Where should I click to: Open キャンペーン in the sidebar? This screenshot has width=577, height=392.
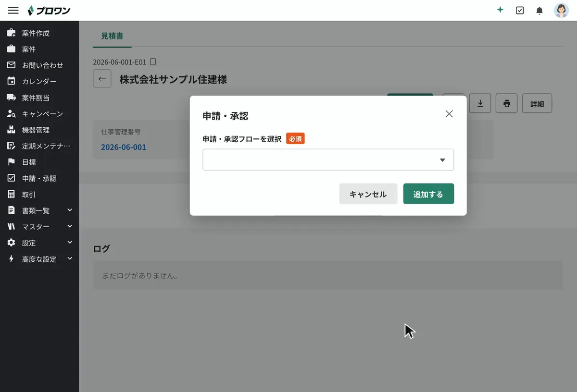pyautogui.click(x=43, y=114)
